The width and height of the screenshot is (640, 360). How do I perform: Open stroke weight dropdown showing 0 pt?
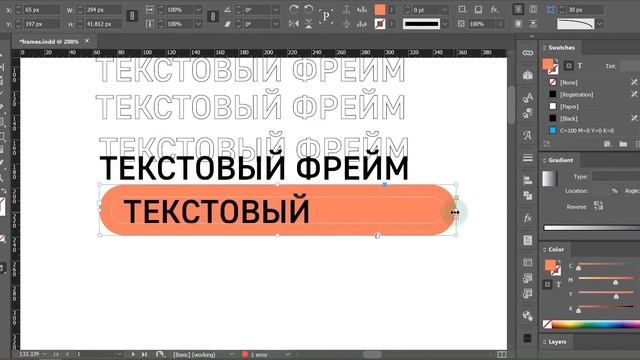444,9
